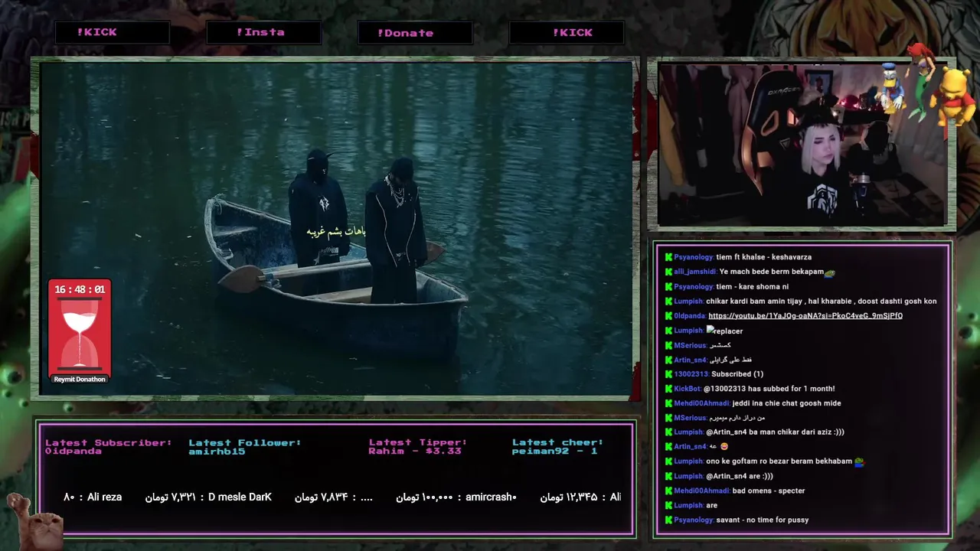Click the Persian subtitle text in the video
The height and width of the screenshot is (551, 980).
point(336,231)
